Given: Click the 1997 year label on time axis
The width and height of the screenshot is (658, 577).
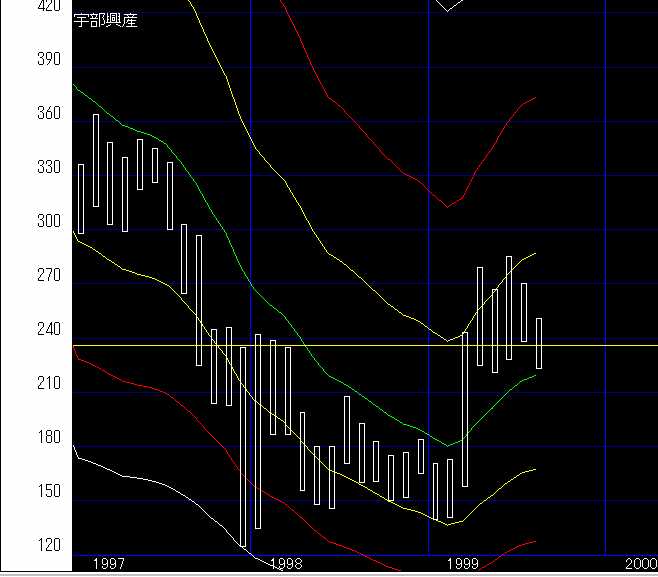Looking at the screenshot, I should (108, 565).
